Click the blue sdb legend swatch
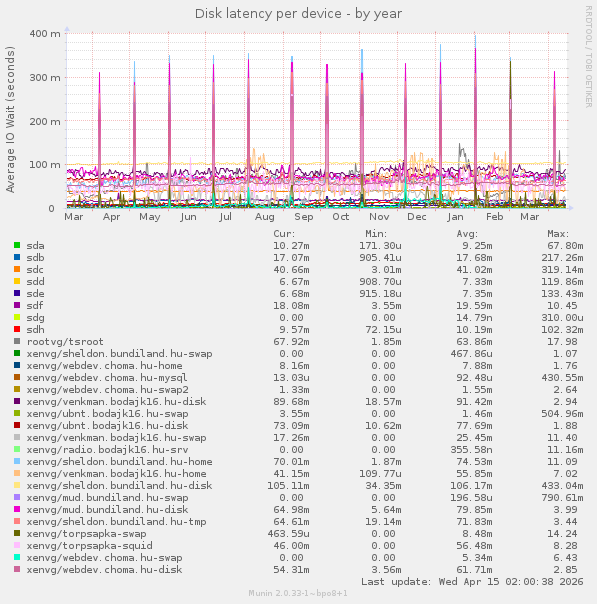Viewport: 597px width, 604px height. point(17,257)
